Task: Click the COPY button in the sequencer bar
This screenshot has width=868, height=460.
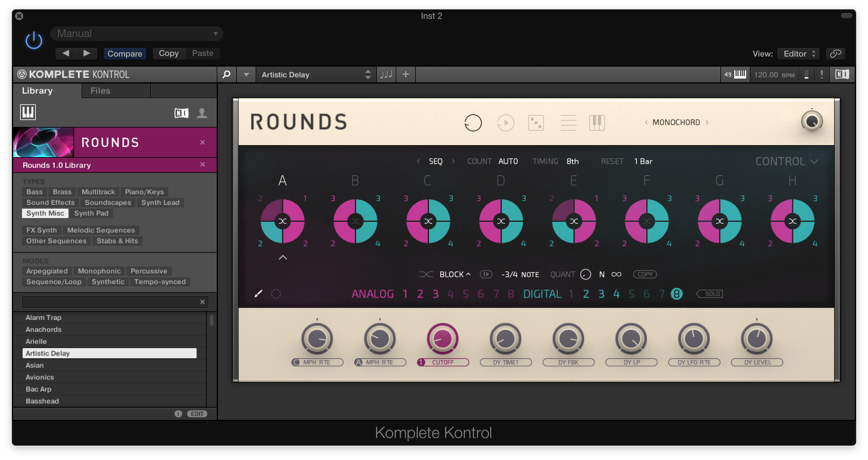Action: pos(645,274)
